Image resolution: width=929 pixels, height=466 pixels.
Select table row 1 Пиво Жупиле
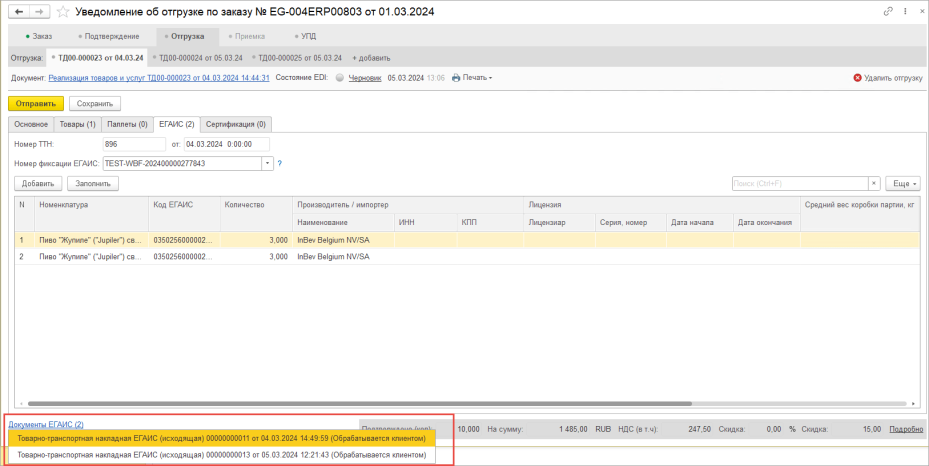(x=467, y=240)
